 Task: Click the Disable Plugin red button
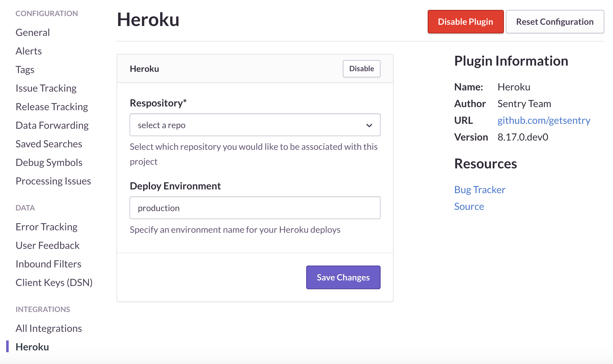point(465,22)
